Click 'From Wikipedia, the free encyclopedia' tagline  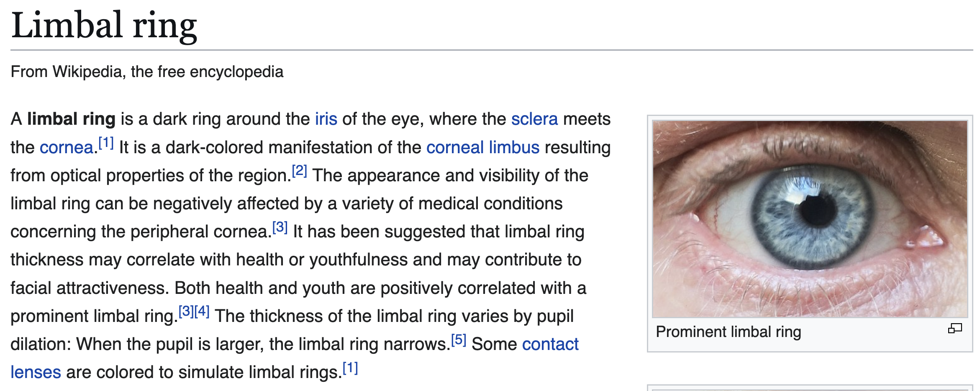point(147,72)
